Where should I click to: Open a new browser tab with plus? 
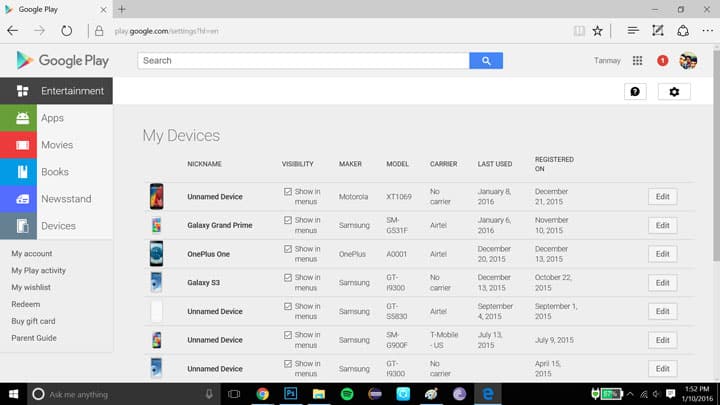tap(122, 9)
